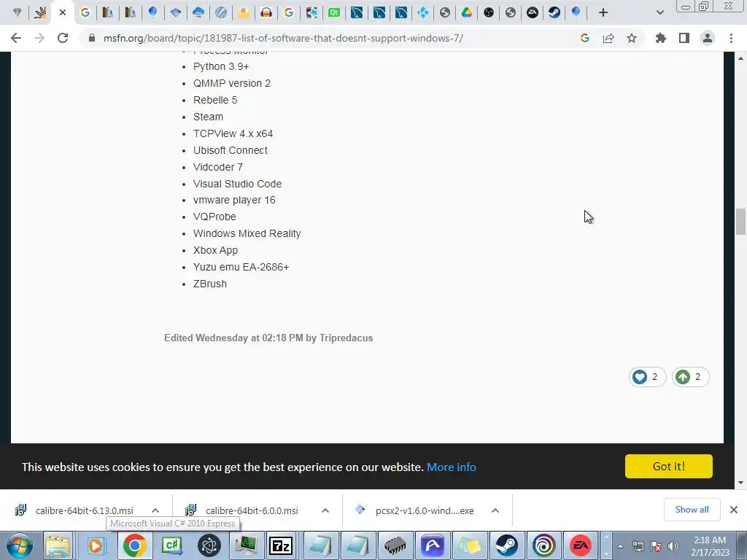
Task: Click the green upvote reaction icon
Action: point(683,377)
